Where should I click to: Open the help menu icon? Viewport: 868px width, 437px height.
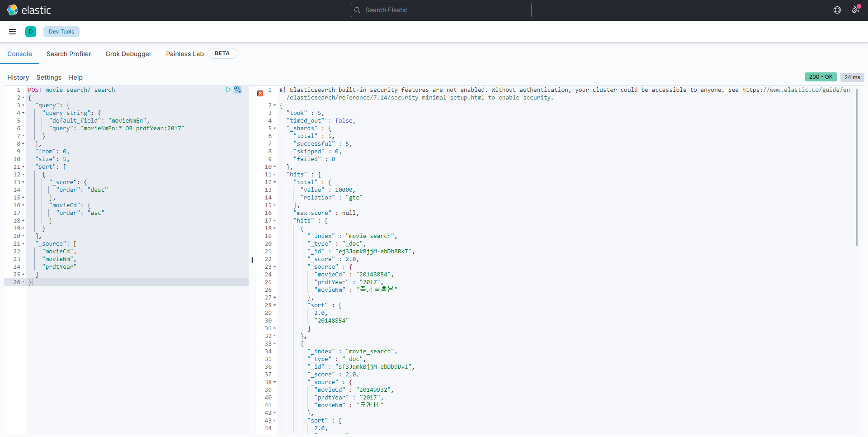837,10
